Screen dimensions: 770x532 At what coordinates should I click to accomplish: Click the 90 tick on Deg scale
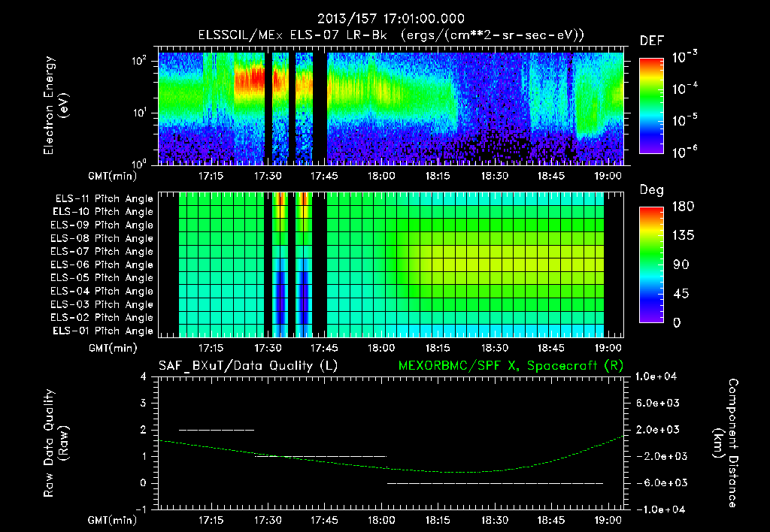coord(681,265)
